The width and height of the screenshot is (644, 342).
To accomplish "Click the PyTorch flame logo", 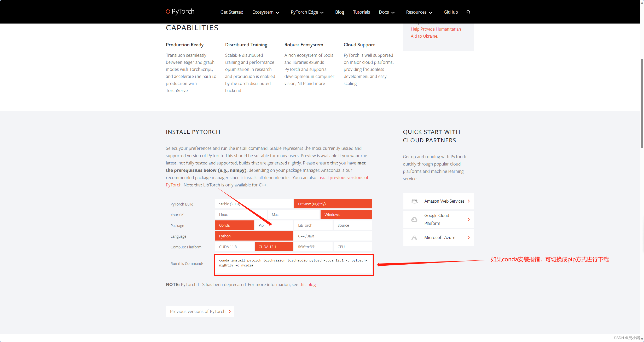I will tap(168, 11).
